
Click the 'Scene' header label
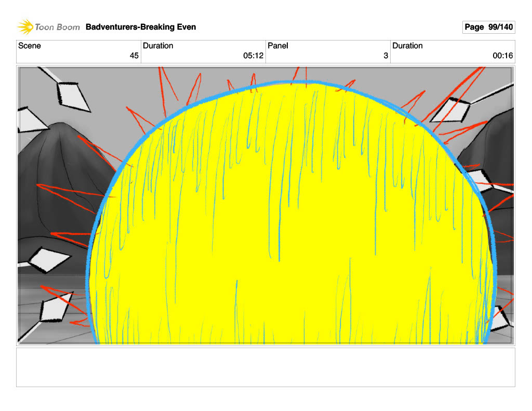click(x=30, y=46)
